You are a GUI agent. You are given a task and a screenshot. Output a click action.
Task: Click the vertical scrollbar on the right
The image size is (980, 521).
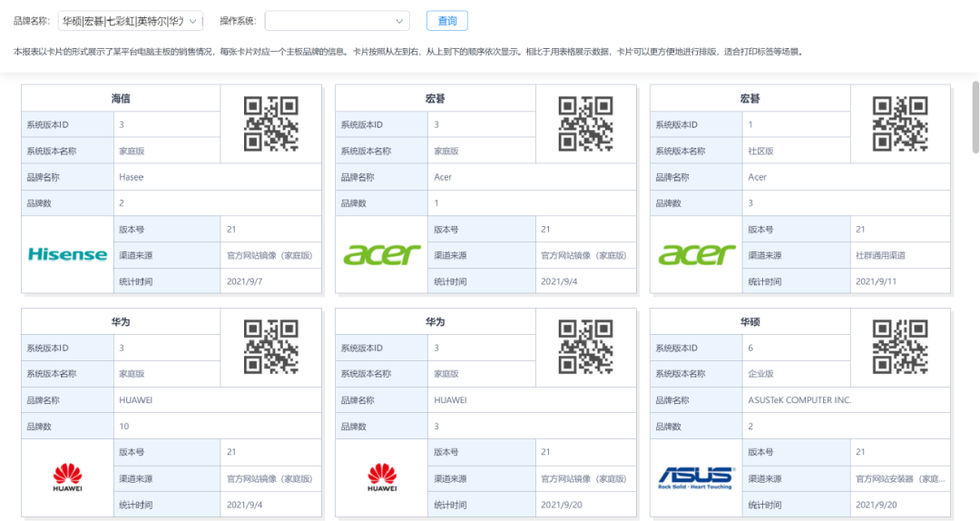(x=975, y=116)
